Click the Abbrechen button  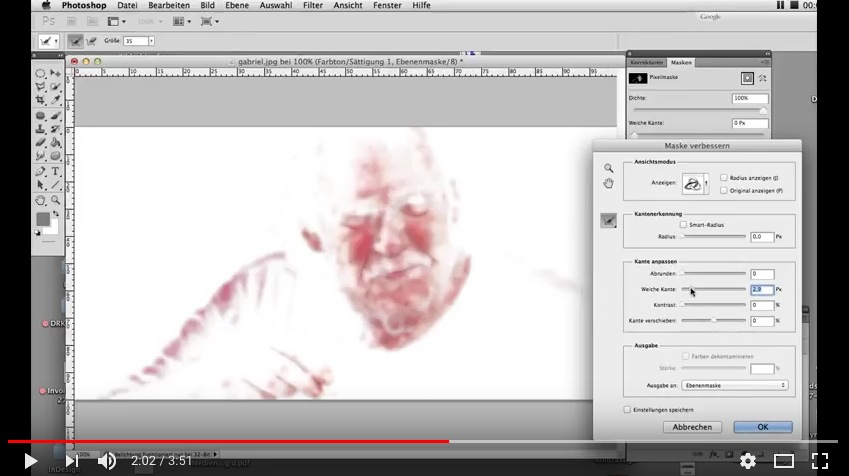pos(692,427)
